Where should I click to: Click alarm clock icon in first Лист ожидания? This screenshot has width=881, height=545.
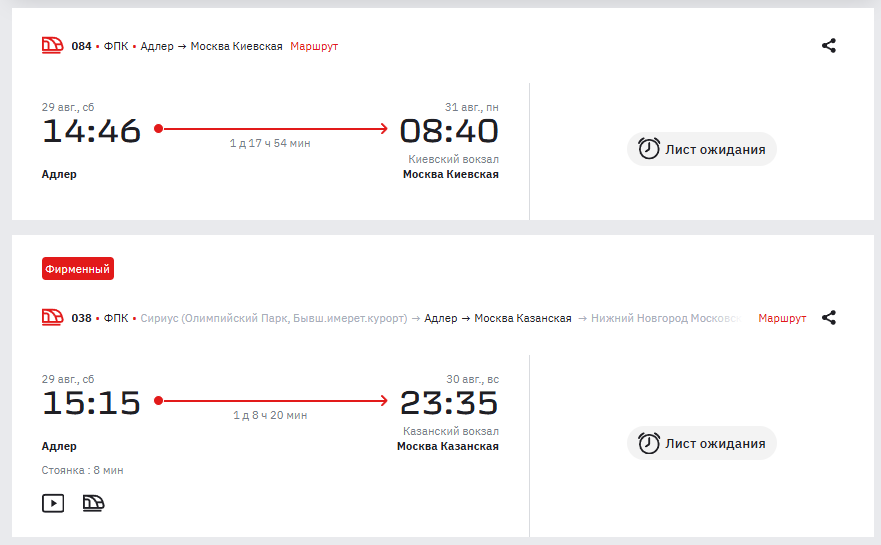coord(648,149)
